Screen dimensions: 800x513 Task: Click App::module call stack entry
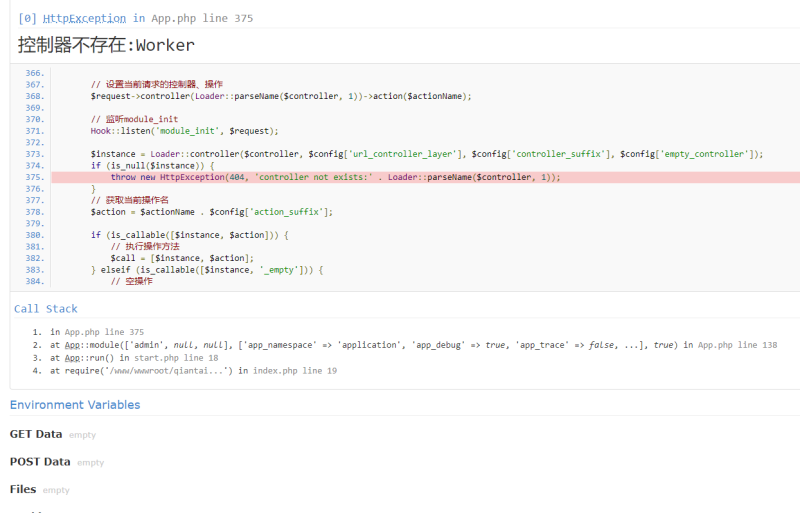(x=413, y=345)
